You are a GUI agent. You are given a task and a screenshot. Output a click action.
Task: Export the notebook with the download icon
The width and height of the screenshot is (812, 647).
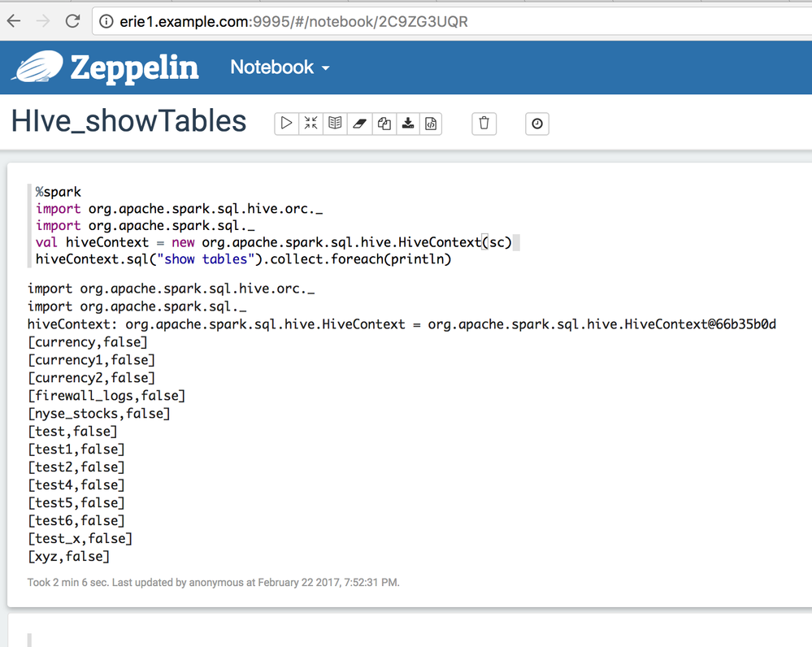click(408, 123)
